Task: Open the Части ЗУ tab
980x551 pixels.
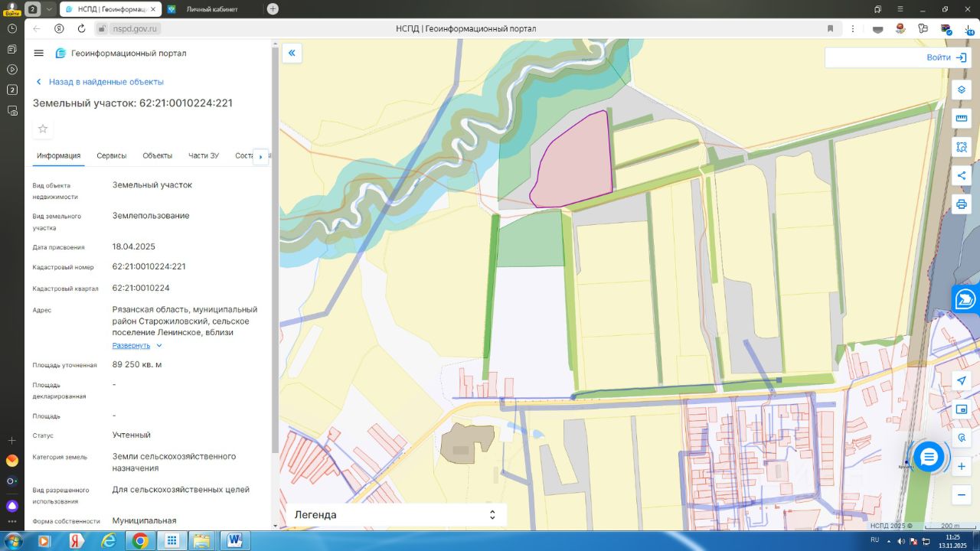Action: pos(204,155)
